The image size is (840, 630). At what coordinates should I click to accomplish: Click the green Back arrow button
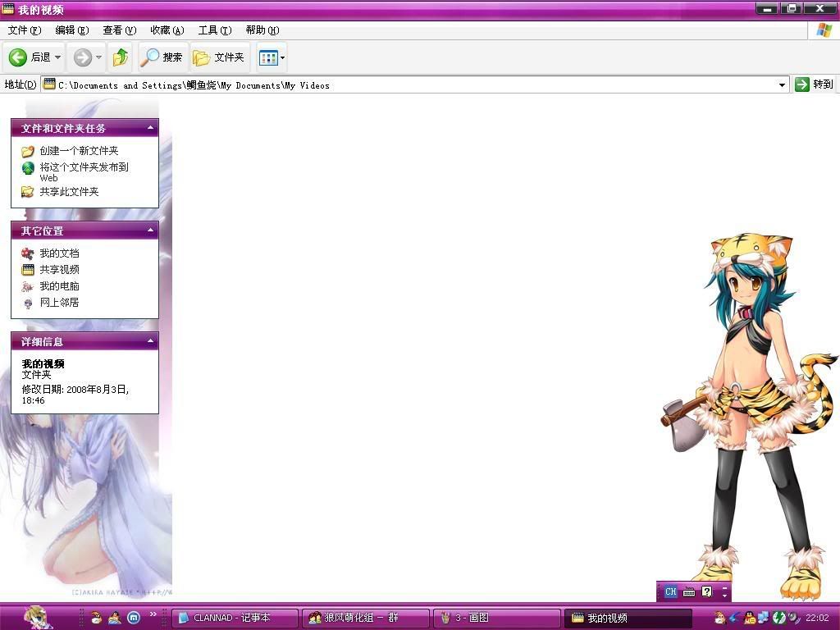pos(18,57)
